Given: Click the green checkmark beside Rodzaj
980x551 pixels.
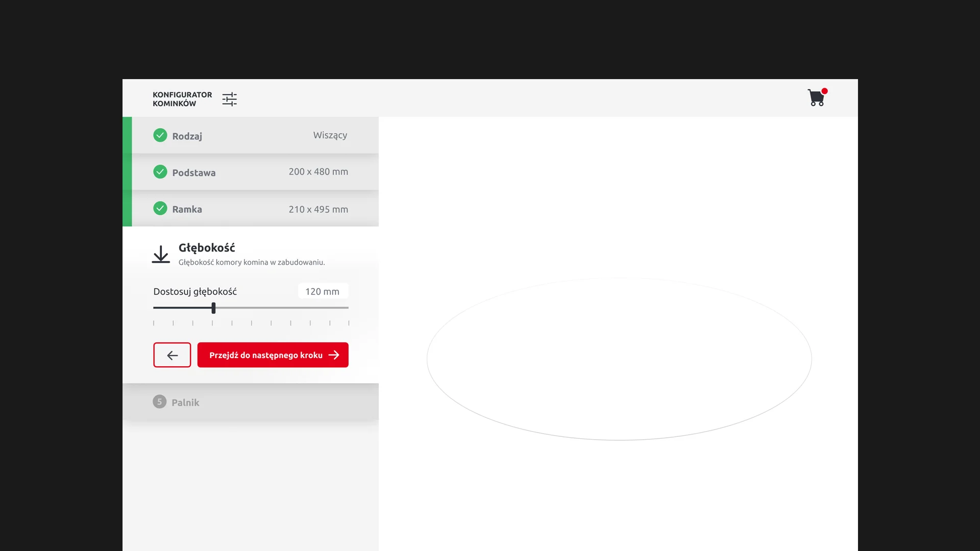Looking at the screenshot, I should coord(160,135).
